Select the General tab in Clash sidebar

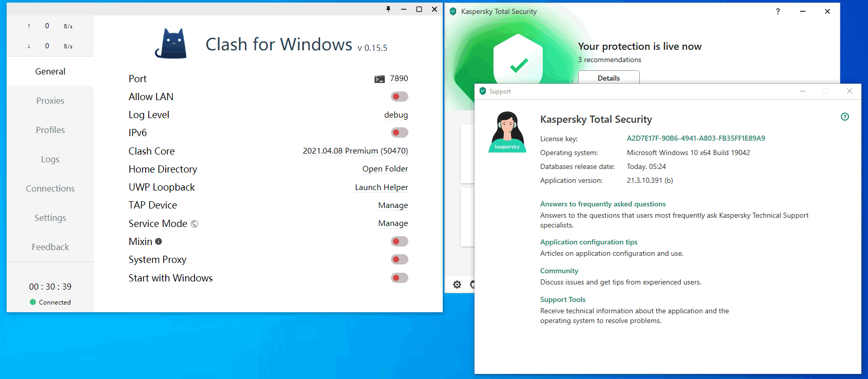coord(50,71)
